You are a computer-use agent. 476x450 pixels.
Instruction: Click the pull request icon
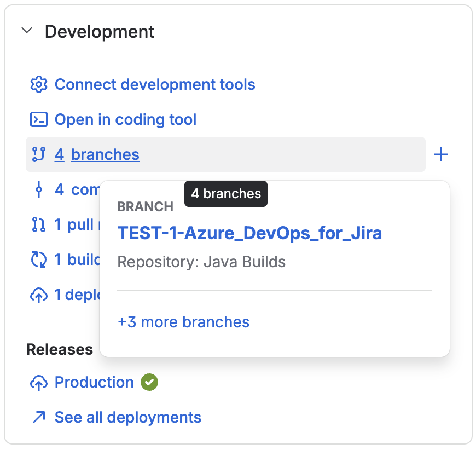tap(39, 224)
